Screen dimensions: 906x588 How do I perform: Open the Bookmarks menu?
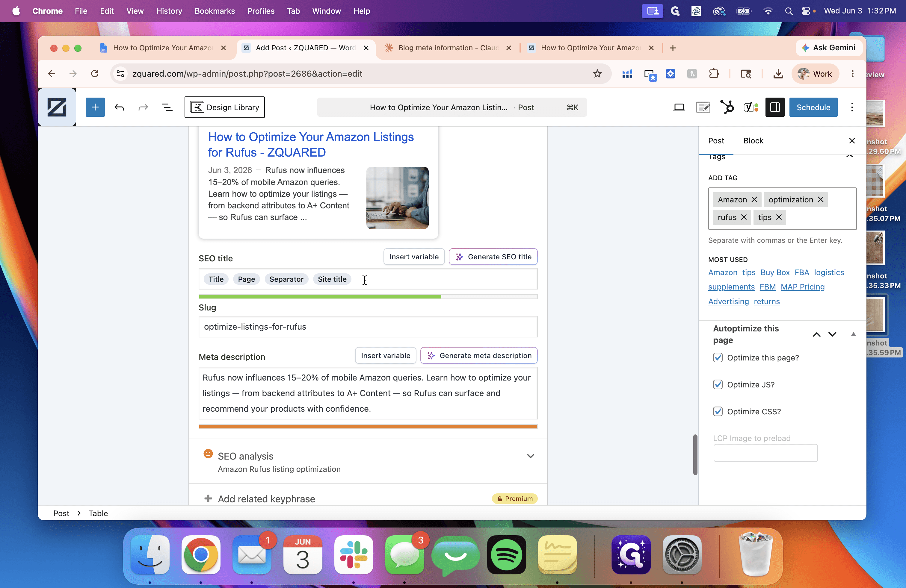[x=214, y=11]
